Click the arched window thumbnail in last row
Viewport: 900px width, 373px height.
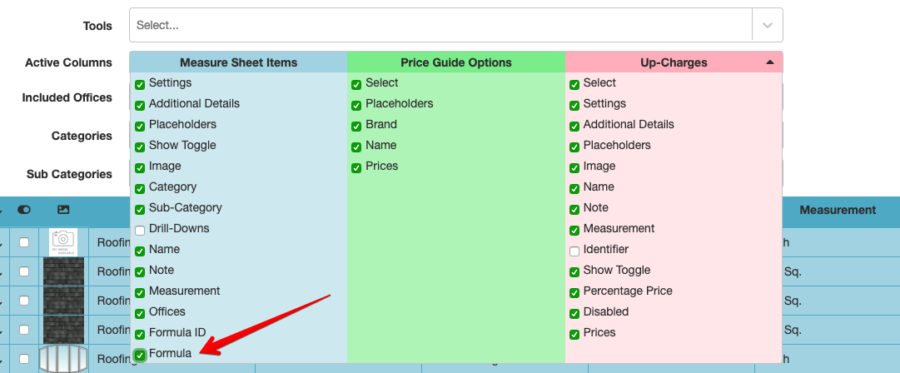[x=63, y=358]
